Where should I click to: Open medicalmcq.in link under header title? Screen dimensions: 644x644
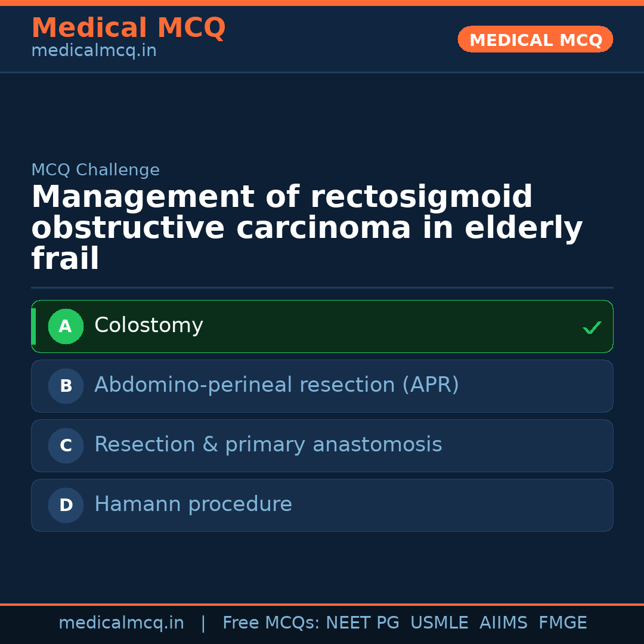click(x=94, y=51)
